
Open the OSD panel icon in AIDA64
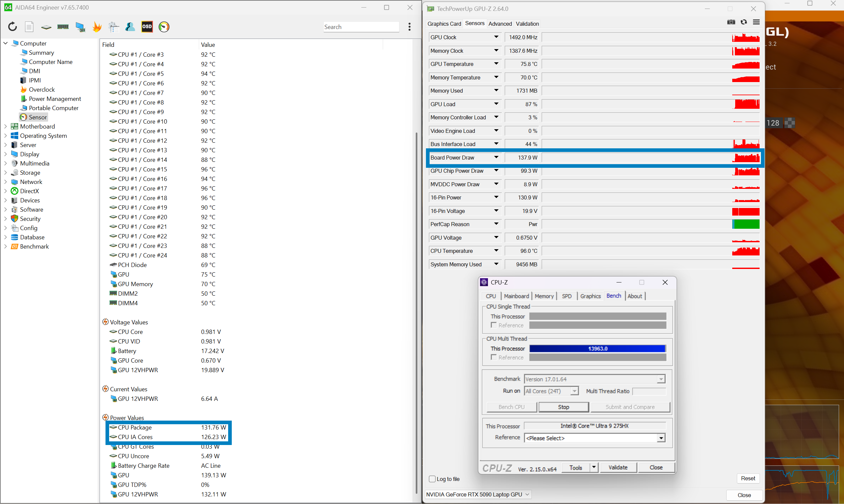(147, 26)
